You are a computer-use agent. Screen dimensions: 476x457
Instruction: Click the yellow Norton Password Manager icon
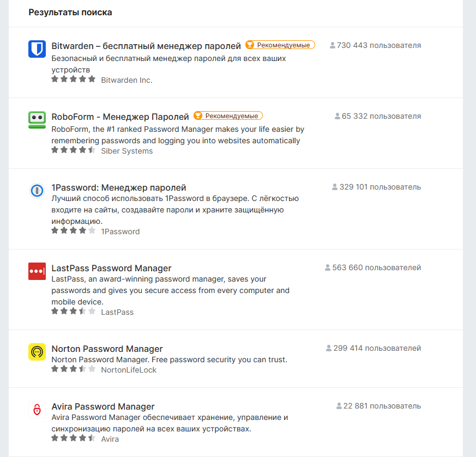tap(37, 352)
